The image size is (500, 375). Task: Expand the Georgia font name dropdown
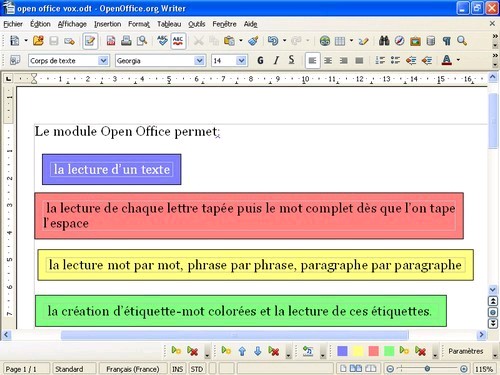199,61
